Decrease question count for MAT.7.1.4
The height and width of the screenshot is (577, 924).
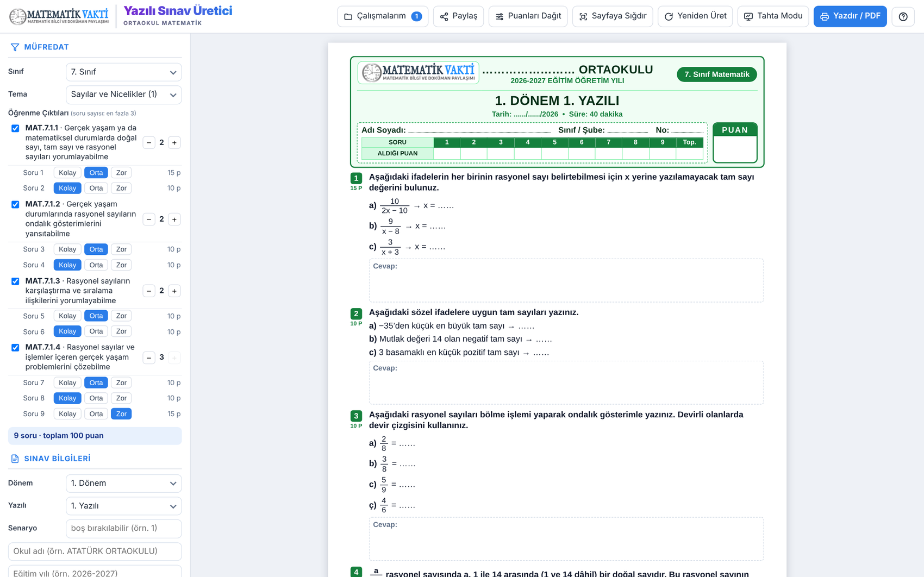point(149,358)
